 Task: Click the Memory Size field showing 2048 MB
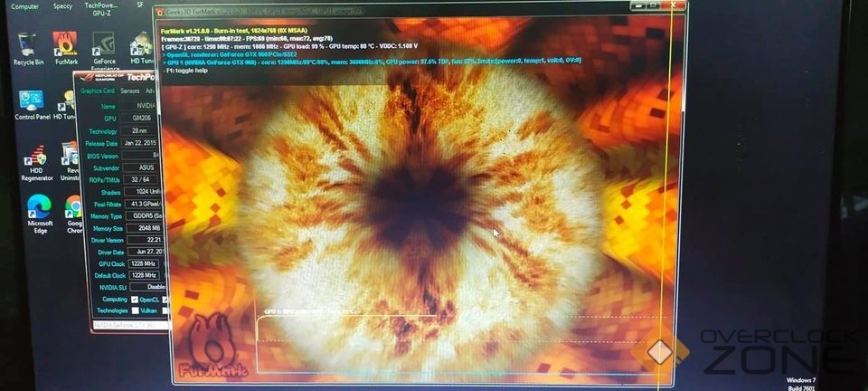pyautogui.click(x=143, y=228)
